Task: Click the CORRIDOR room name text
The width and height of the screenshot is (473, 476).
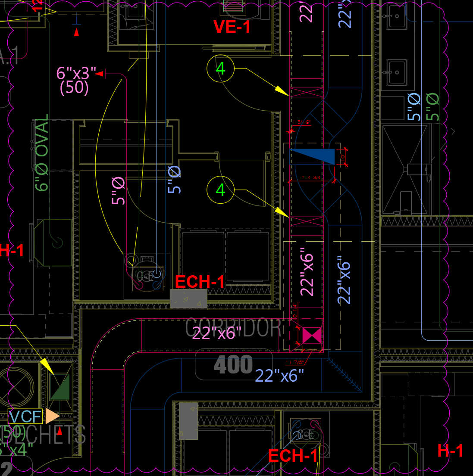Action: click(233, 328)
